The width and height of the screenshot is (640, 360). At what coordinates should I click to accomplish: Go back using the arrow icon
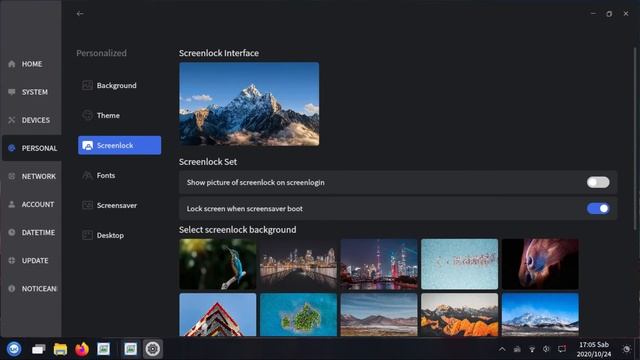[80, 13]
